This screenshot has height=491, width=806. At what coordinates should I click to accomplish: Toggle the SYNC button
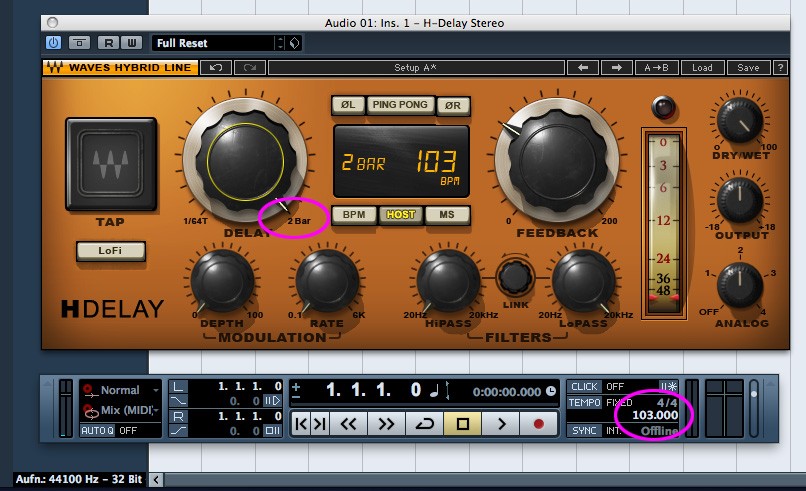click(584, 430)
